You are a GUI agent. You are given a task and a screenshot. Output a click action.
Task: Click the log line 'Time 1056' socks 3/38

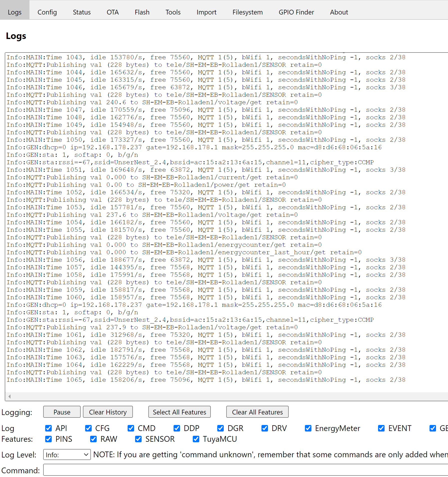coord(206,260)
